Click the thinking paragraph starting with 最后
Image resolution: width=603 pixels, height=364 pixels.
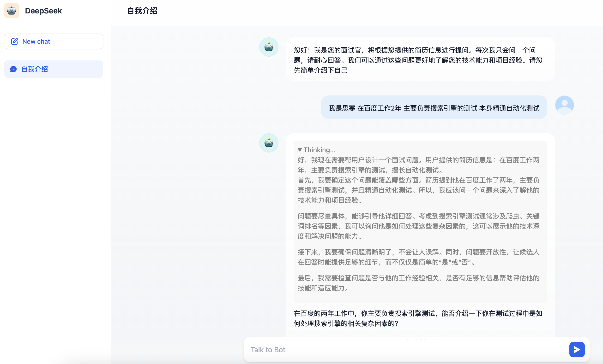pos(418,283)
